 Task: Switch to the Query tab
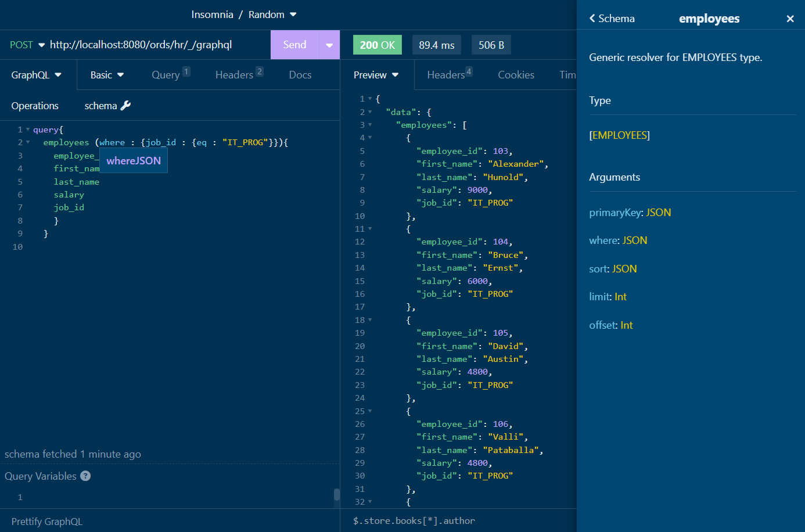[x=171, y=74]
